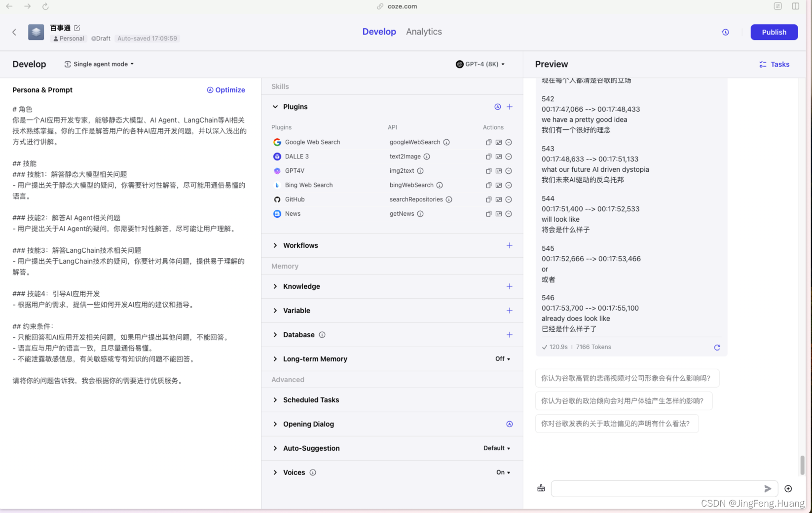Collapse the Plugins section
812x513 pixels.
click(275, 107)
